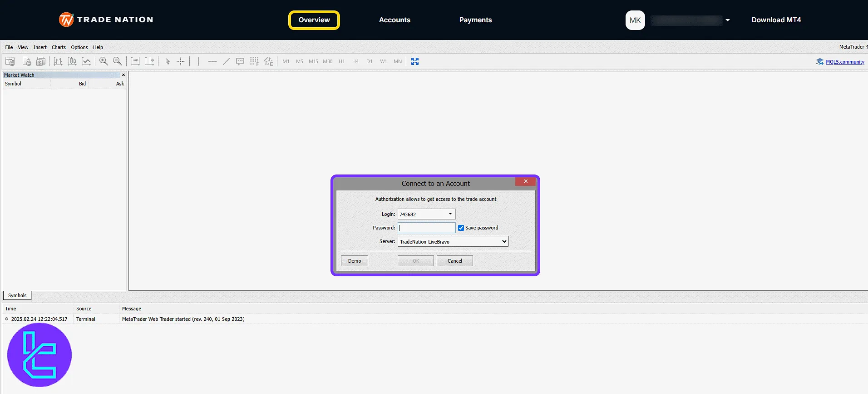This screenshot has height=394, width=868.
Task: Click the Cancel button in dialog
Action: click(x=455, y=261)
